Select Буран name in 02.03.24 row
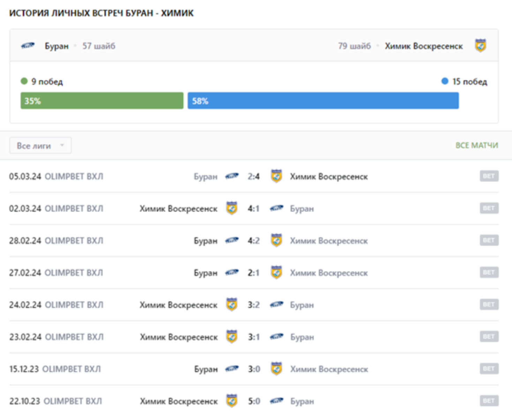 click(302, 209)
